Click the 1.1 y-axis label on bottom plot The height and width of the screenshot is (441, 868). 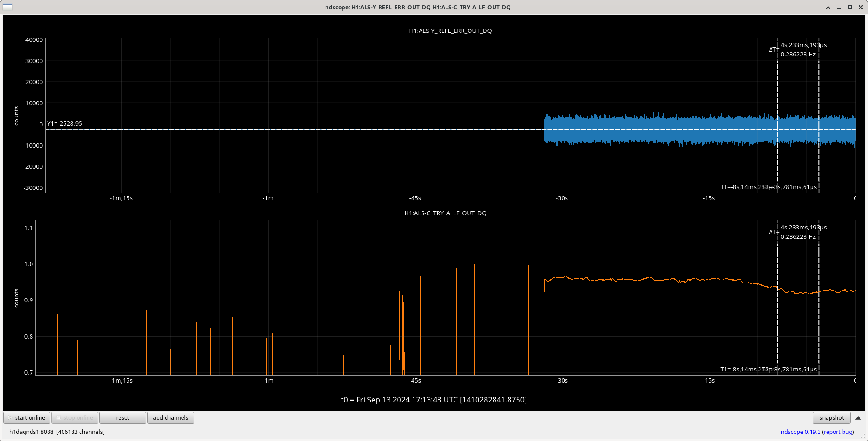click(29, 228)
